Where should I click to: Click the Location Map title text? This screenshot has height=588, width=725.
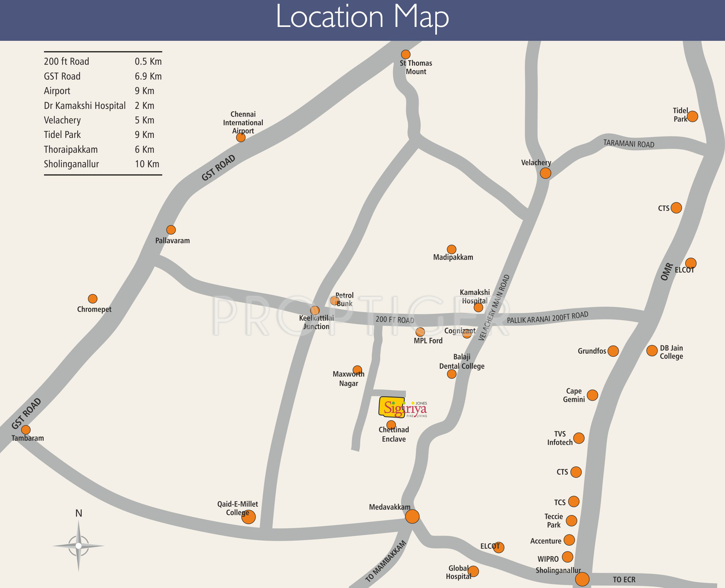click(362, 17)
